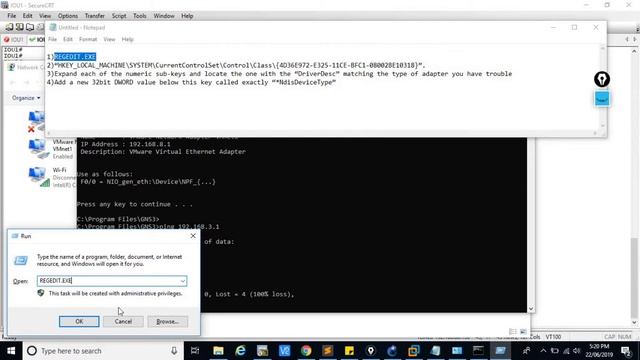
Task: Click highlighted REGEDIT.EXE text in Notepad
Action: point(75,57)
